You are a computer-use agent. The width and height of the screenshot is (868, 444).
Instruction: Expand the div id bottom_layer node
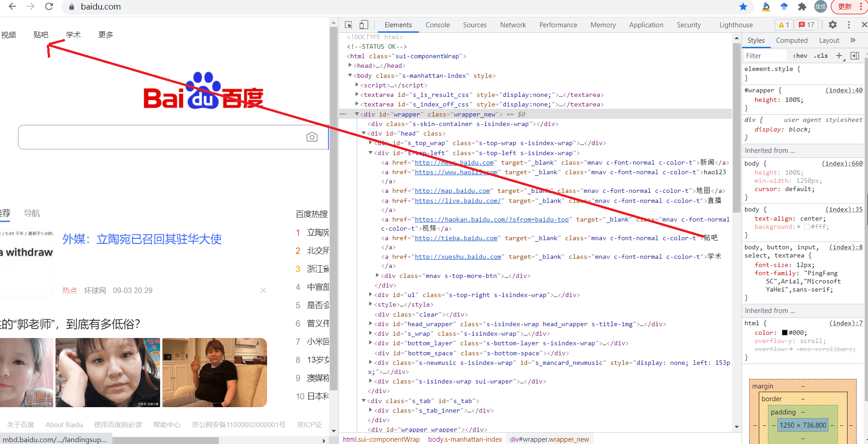point(370,343)
